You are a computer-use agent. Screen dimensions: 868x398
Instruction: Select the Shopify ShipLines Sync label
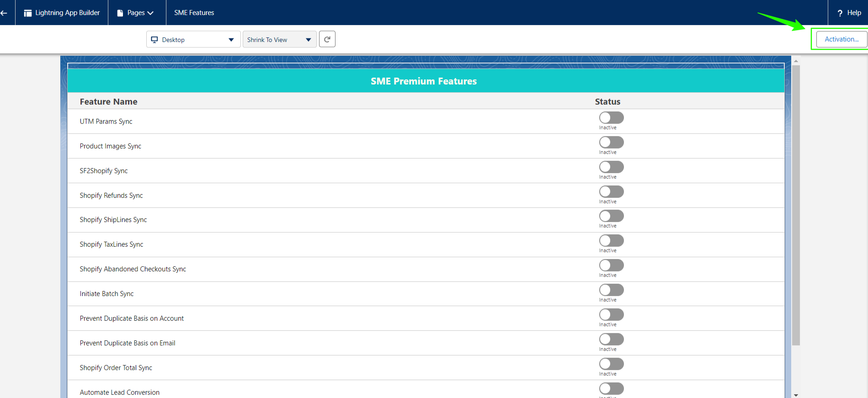[x=113, y=220]
